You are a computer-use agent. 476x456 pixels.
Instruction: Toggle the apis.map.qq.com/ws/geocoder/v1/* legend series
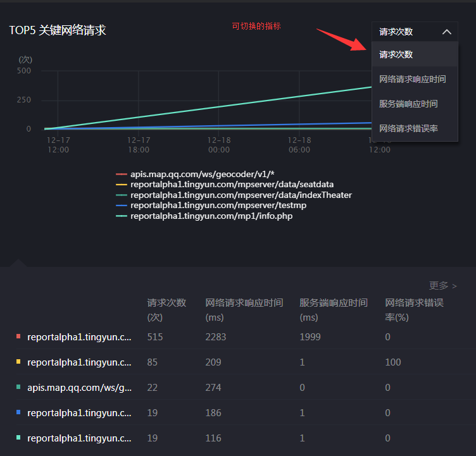pyautogui.click(x=201, y=174)
